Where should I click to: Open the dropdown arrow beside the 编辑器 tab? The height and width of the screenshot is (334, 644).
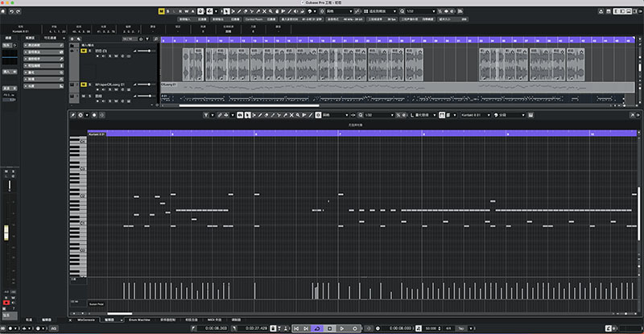pos(122,320)
